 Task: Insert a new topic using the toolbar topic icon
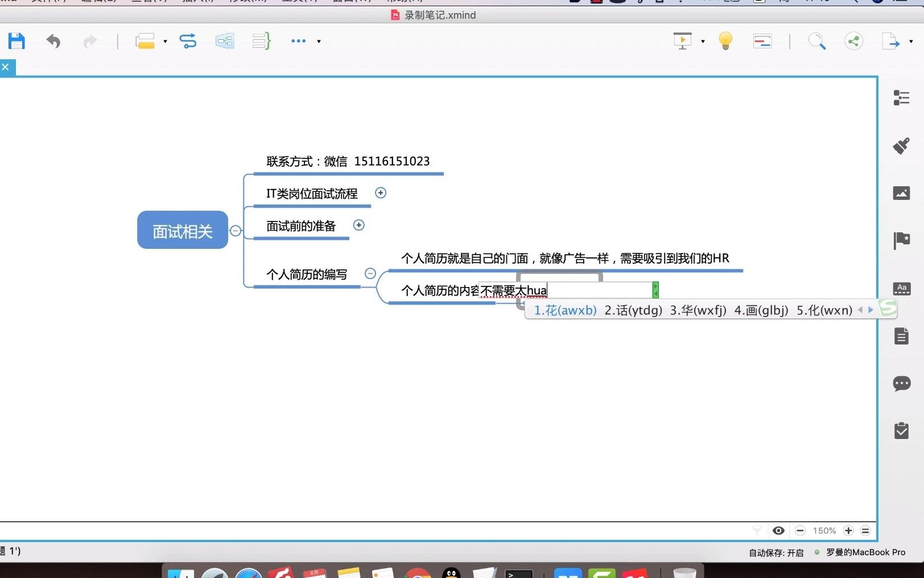tap(145, 41)
